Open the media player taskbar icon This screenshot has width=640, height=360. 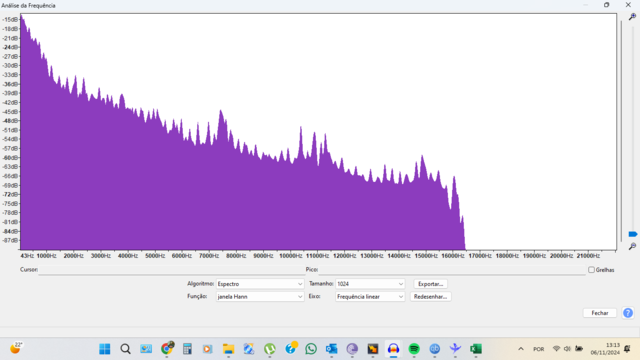coord(207,349)
